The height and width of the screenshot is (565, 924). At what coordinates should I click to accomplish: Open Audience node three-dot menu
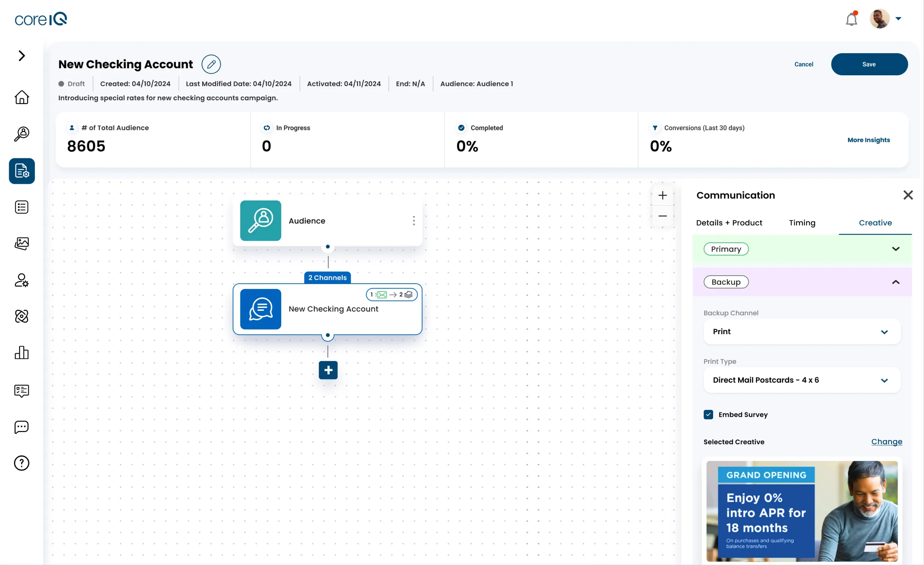coord(414,221)
